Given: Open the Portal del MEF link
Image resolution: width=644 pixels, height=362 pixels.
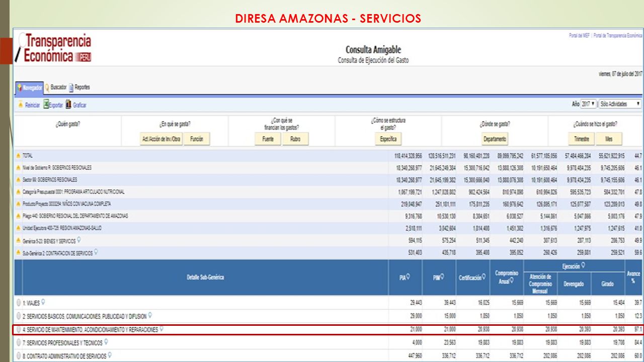Looking at the screenshot, I should 579,36.
